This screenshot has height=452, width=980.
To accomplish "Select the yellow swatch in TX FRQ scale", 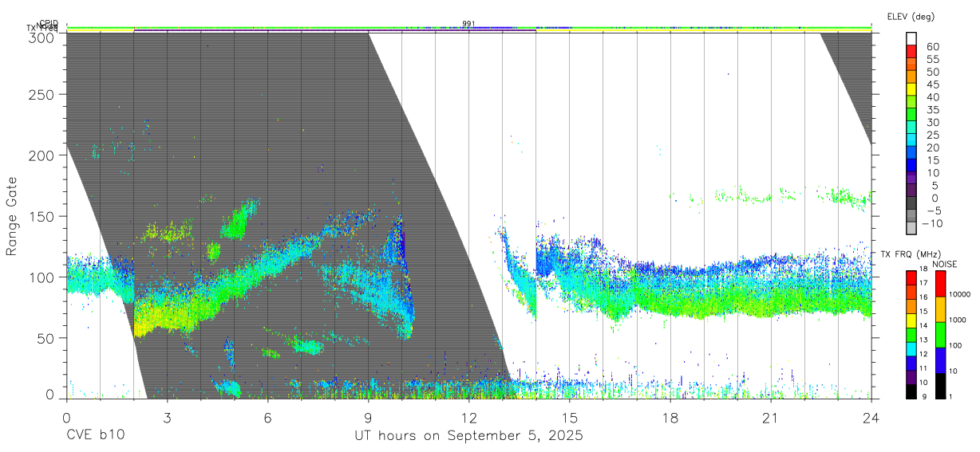I will tap(911, 320).
